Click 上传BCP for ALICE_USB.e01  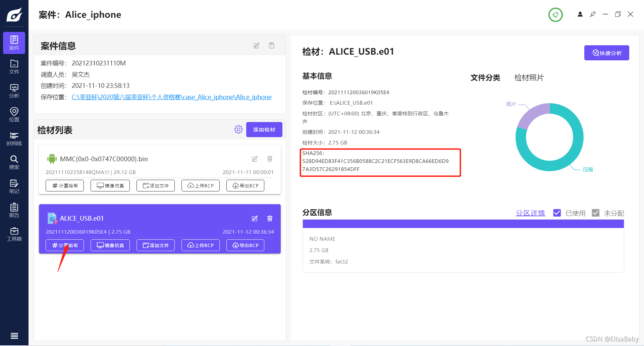201,245
